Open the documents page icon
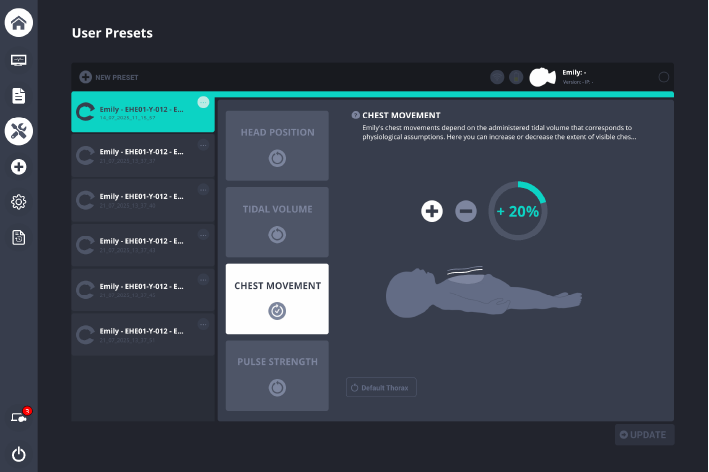 [x=19, y=96]
